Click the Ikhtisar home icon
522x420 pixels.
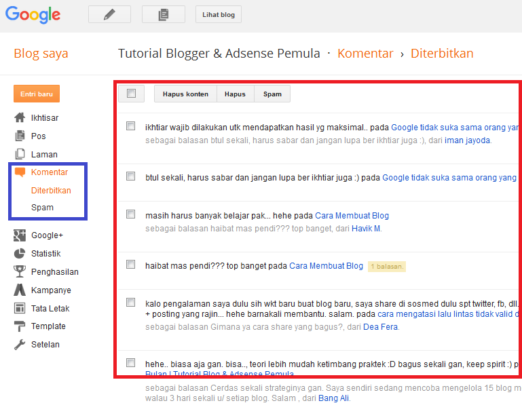[x=20, y=117]
